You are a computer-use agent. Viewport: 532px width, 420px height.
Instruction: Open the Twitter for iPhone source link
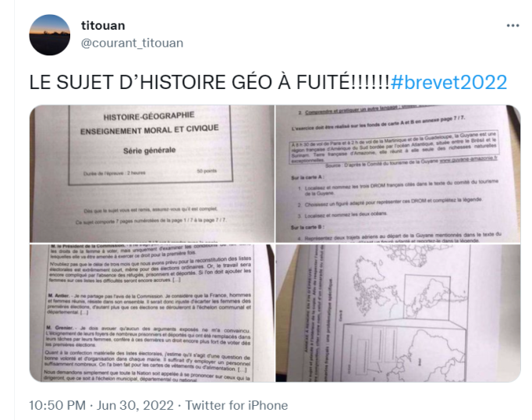236,405
